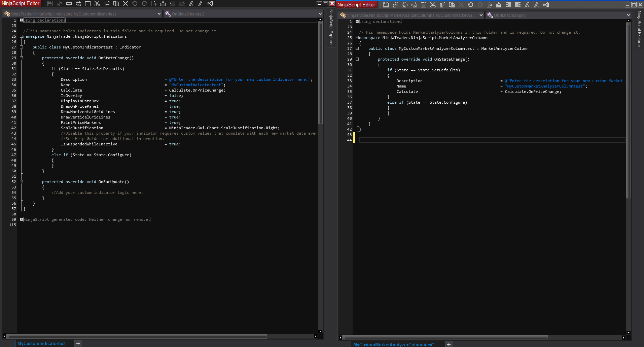Screen dimensions: 644x347
Task: Click the Cut scissors icon in indicator editor
Action: (x=97, y=3)
